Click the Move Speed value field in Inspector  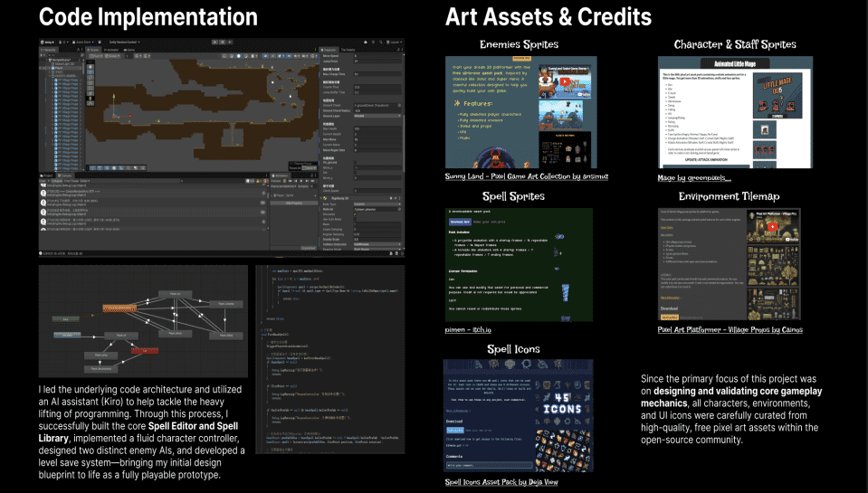tap(378, 56)
